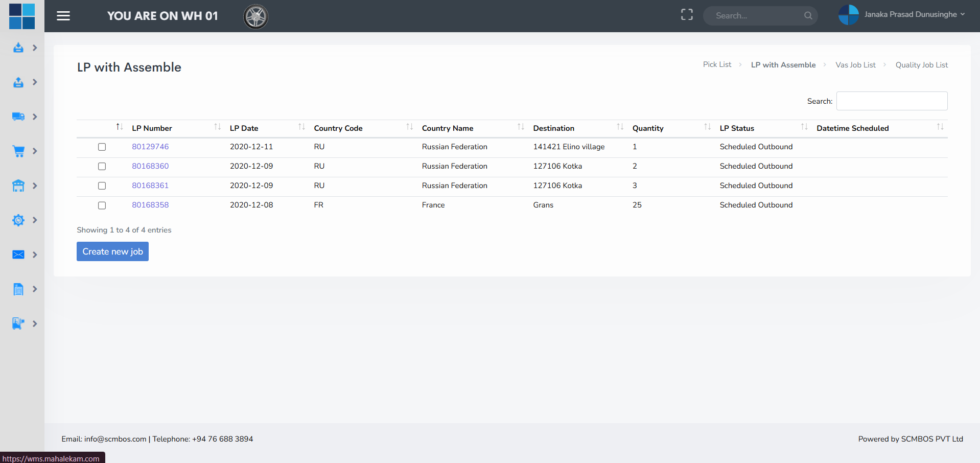Sort table by Quantity column

(647, 128)
